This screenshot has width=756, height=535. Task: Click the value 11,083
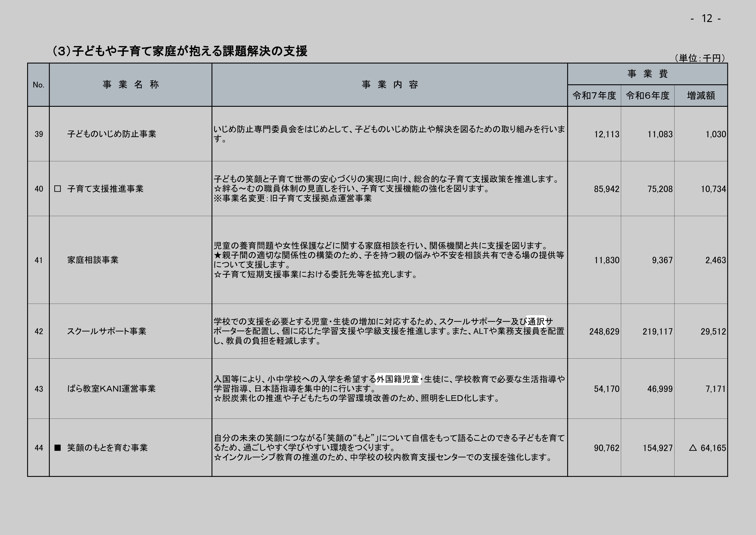[x=660, y=134]
